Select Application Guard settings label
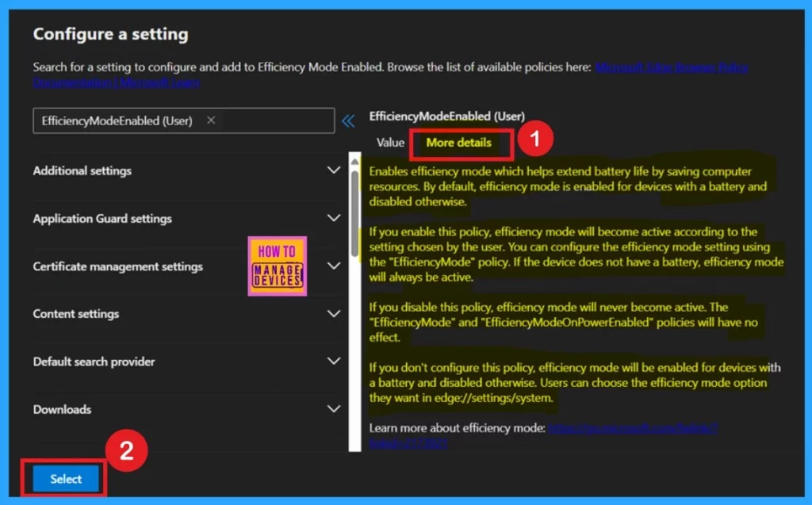This screenshot has width=812, height=505. [x=102, y=219]
